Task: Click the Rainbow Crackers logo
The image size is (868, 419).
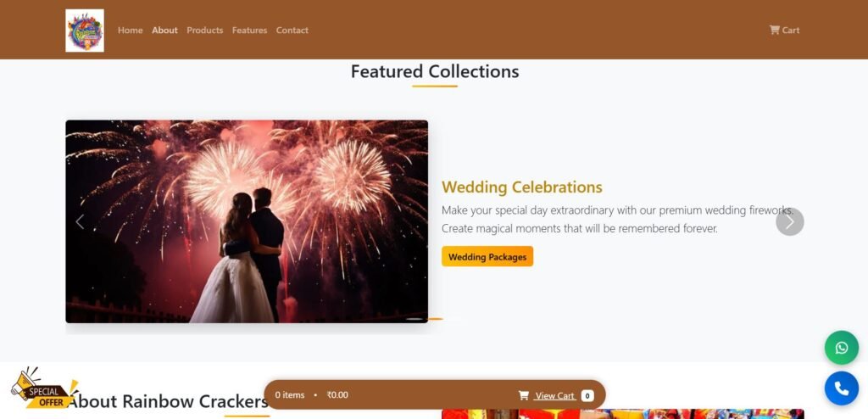Action: pyautogui.click(x=84, y=31)
